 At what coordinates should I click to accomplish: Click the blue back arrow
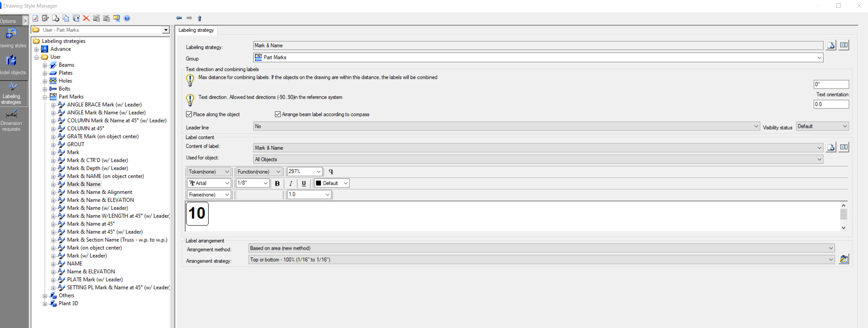point(179,18)
